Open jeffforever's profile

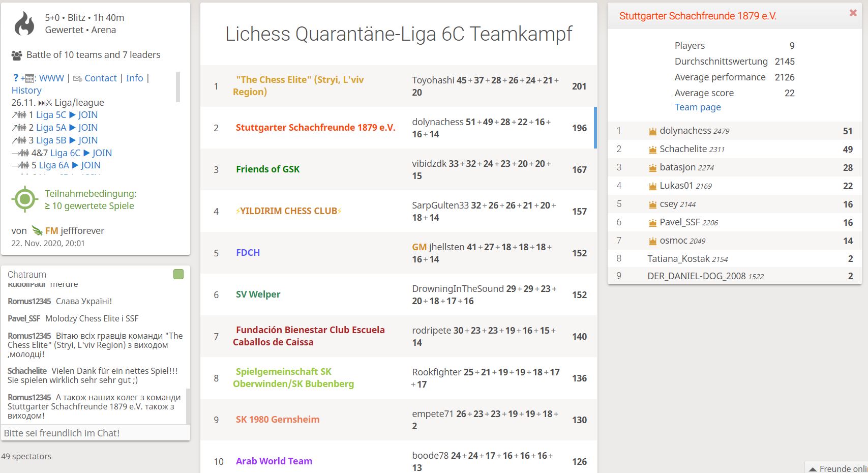click(82, 230)
